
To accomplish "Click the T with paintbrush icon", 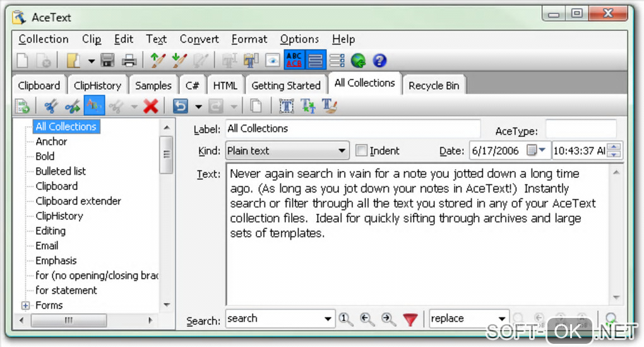I will point(330,107).
